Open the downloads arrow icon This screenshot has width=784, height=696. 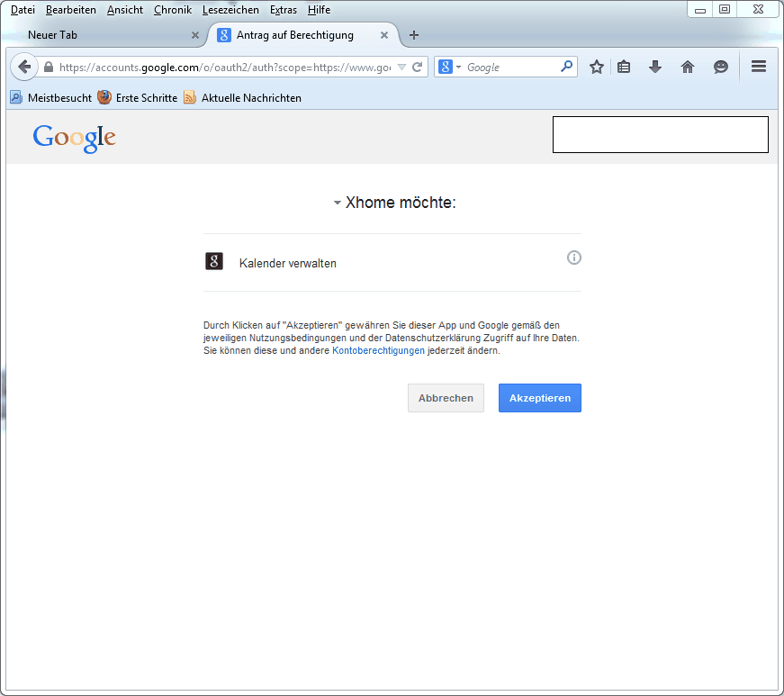coord(655,68)
